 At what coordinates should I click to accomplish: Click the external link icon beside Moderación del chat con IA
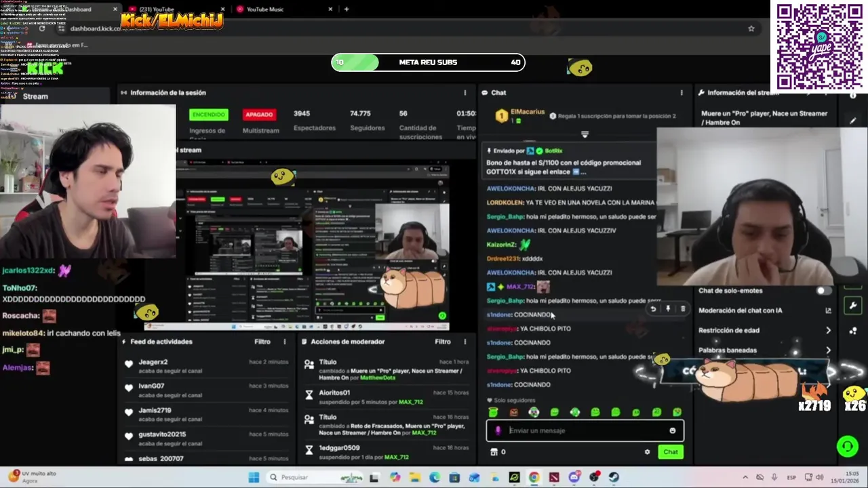[828, 310]
